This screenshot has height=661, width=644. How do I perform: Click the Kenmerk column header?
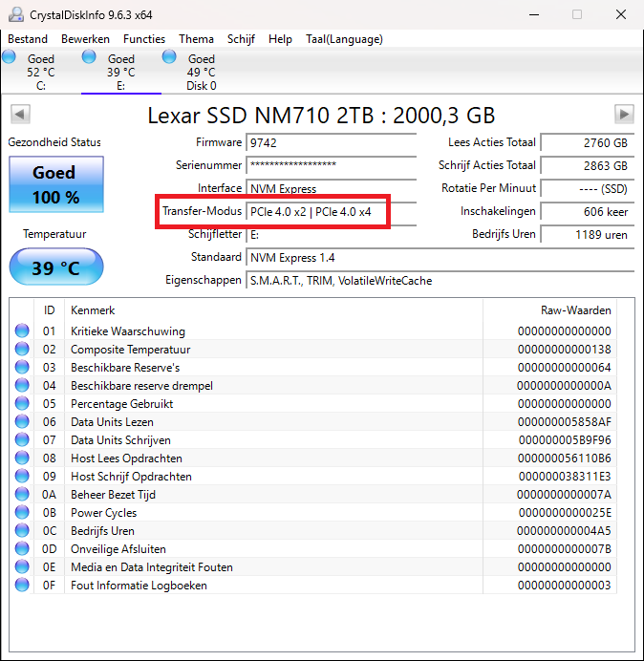tap(273, 310)
